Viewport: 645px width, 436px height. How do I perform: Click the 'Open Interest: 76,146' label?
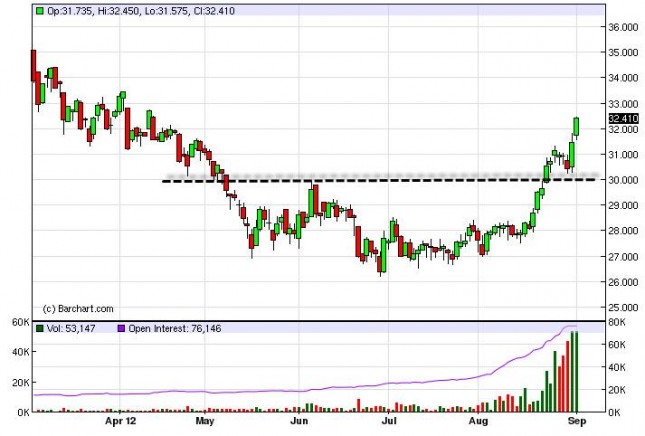[x=175, y=329]
